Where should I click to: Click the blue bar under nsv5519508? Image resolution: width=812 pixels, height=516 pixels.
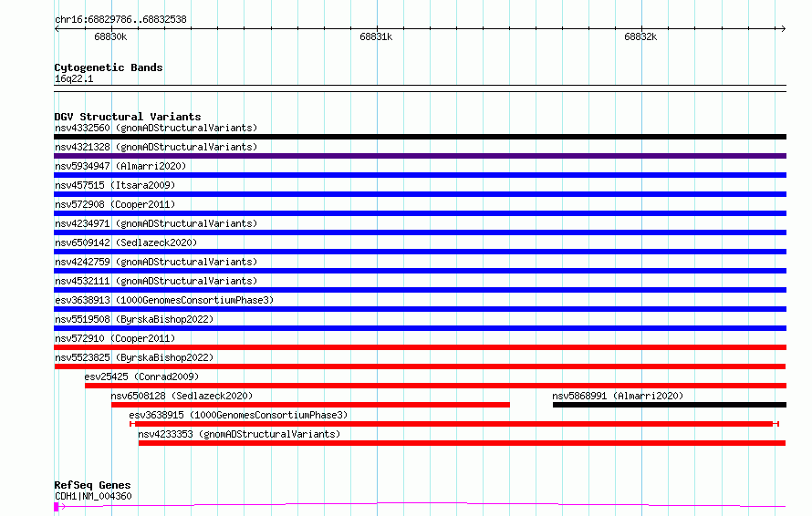pos(420,328)
